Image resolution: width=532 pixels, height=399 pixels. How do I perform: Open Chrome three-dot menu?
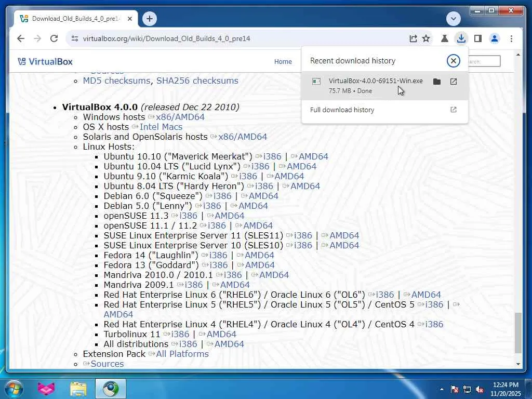(511, 38)
